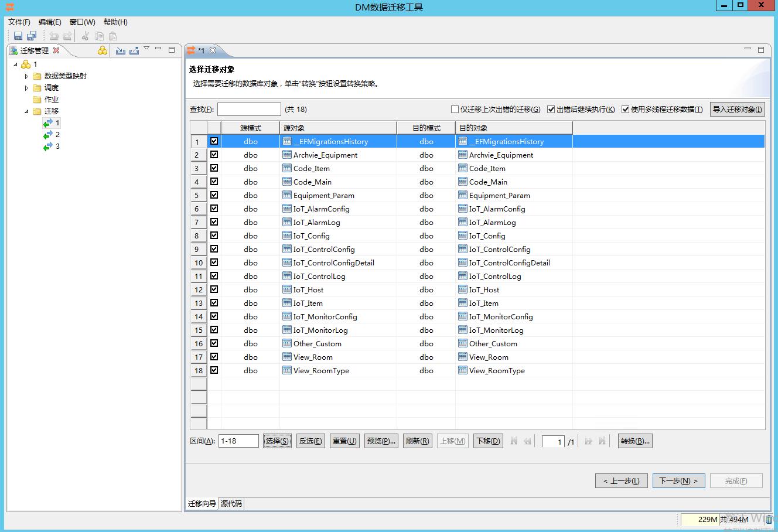Open 文件(F) menu
The image size is (778, 532).
pyautogui.click(x=19, y=22)
